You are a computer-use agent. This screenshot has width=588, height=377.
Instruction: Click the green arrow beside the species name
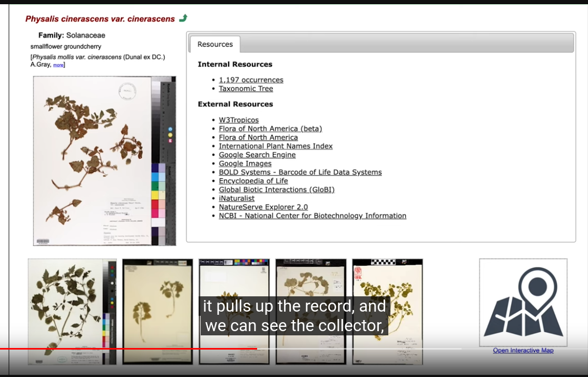coord(183,18)
